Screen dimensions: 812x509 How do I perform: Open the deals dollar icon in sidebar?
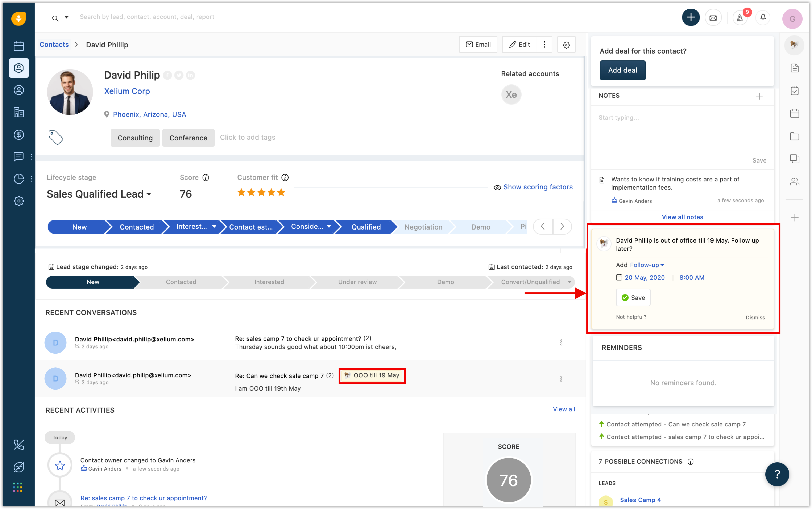tap(19, 135)
